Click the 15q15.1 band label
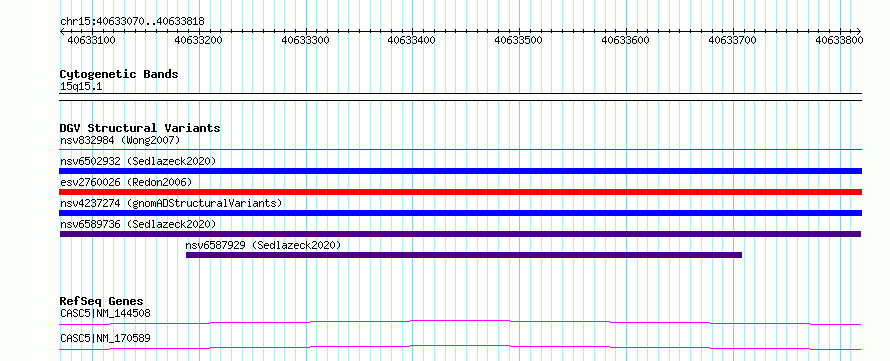 click(x=81, y=87)
